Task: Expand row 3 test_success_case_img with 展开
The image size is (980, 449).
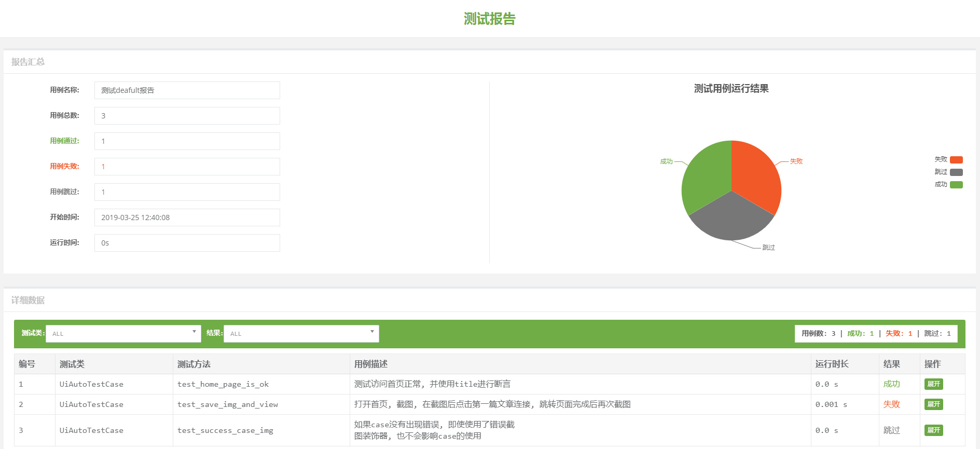Action: [x=933, y=430]
